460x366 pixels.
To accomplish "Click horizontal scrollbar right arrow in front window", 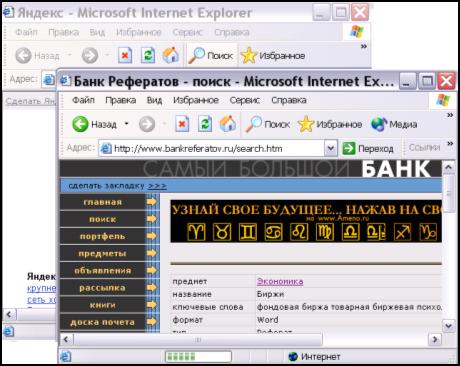I will (435, 339).
